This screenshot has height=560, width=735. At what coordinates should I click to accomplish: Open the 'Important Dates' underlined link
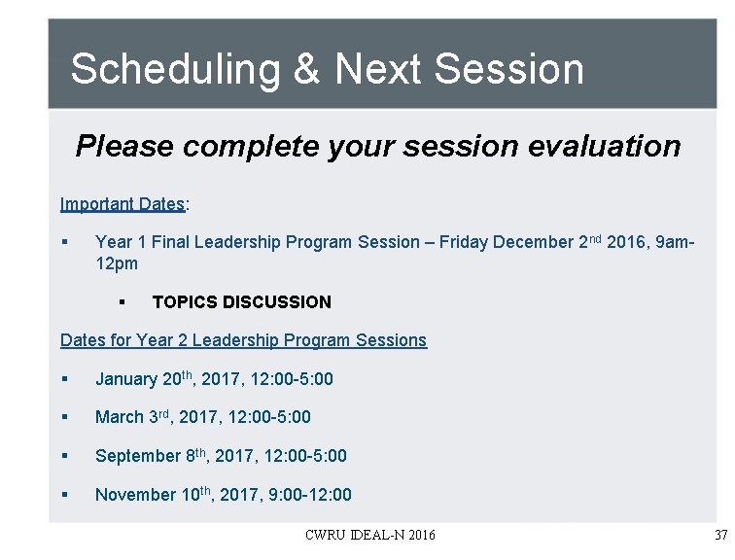point(122,204)
